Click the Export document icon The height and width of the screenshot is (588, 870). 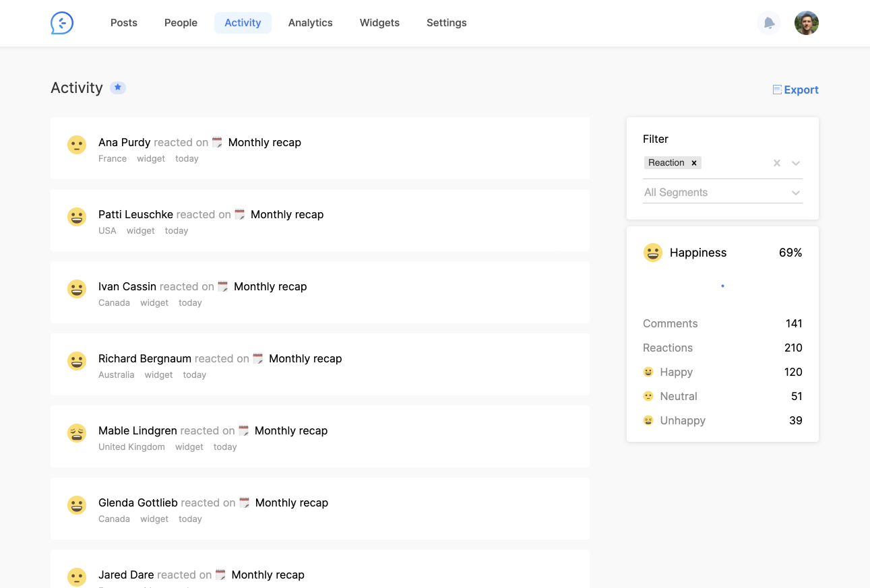tap(777, 90)
